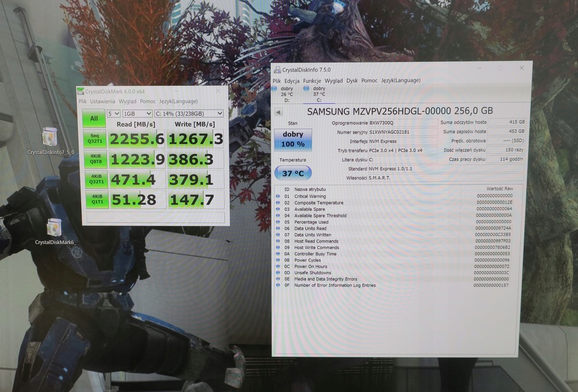Open Pomoc menu in CrystalDiskInfo
This screenshot has width=578, height=392.
click(369, 80)
